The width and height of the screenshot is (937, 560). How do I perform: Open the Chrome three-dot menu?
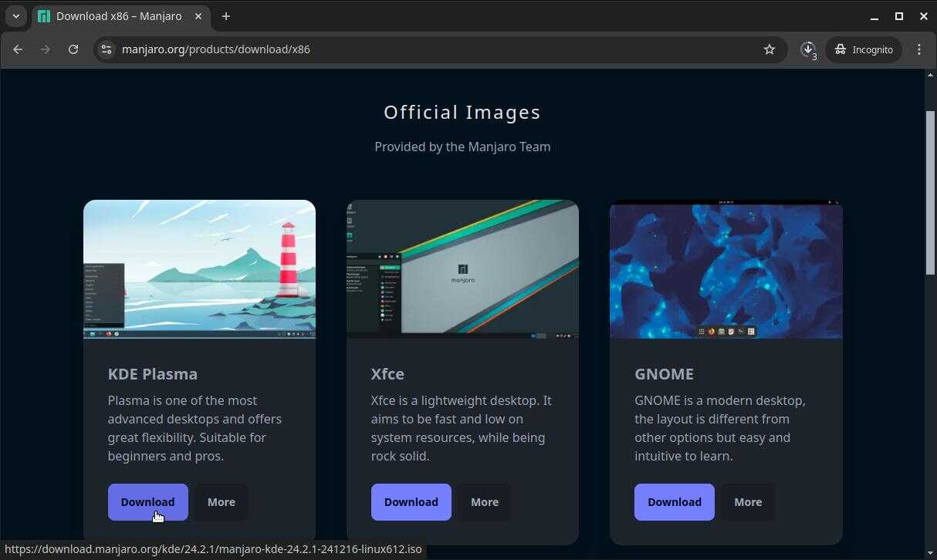pyautogui.click(x=918, y=49)
